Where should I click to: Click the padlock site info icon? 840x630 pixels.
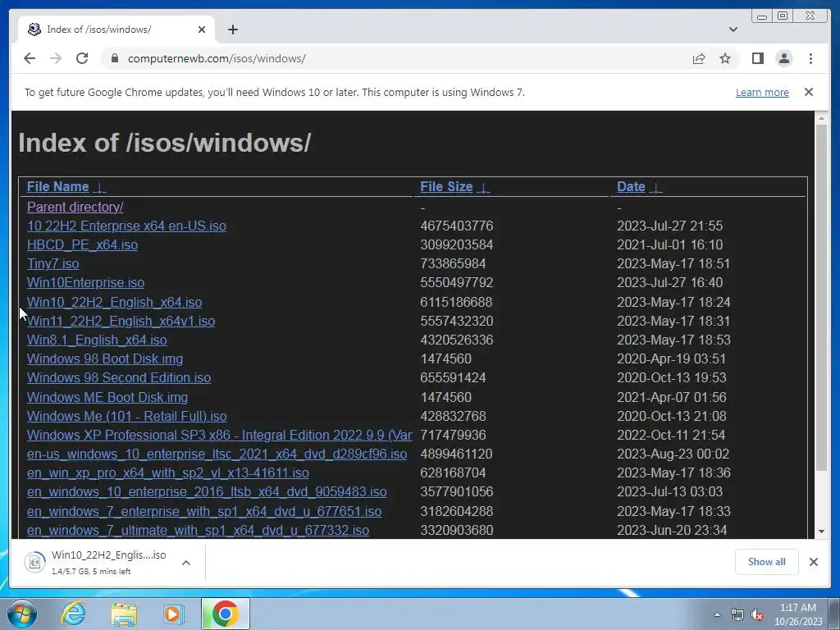click(x=114, y=58)
